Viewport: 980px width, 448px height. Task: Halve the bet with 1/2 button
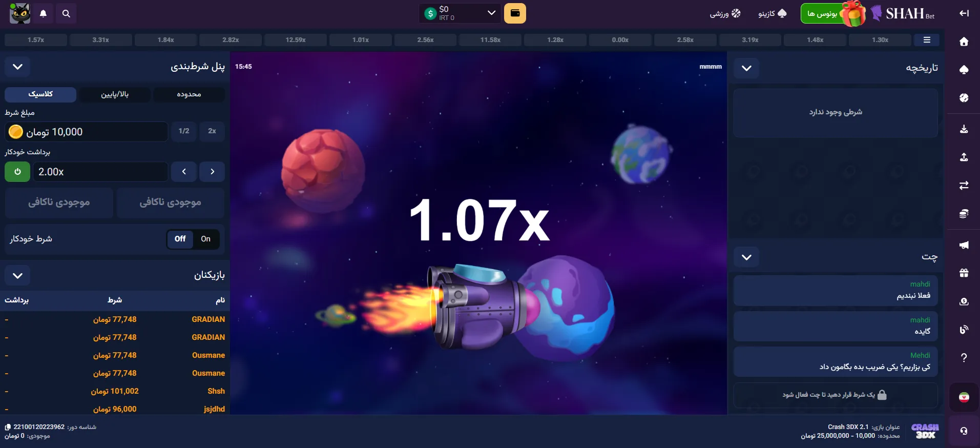[184, 131]
